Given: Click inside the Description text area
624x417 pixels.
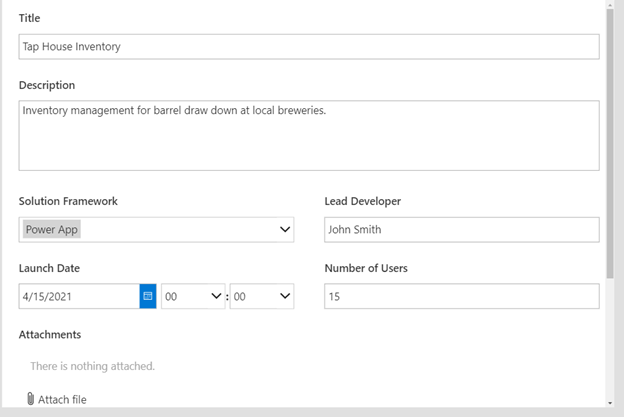Looking at the screenshot, I should coord(309,136).
